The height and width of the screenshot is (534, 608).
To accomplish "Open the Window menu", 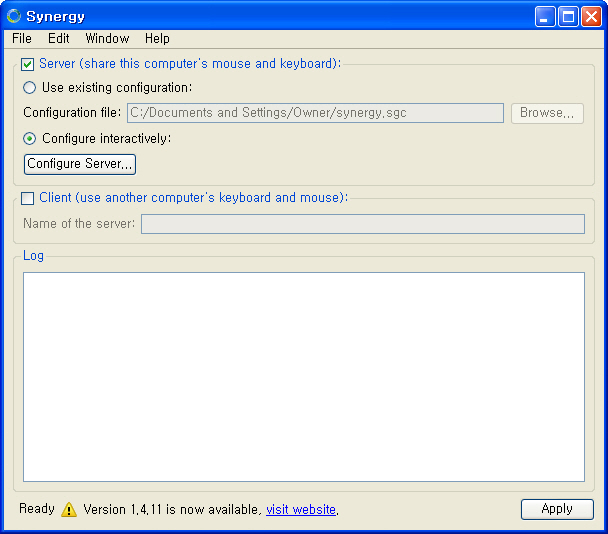I will tap(107, 38).
